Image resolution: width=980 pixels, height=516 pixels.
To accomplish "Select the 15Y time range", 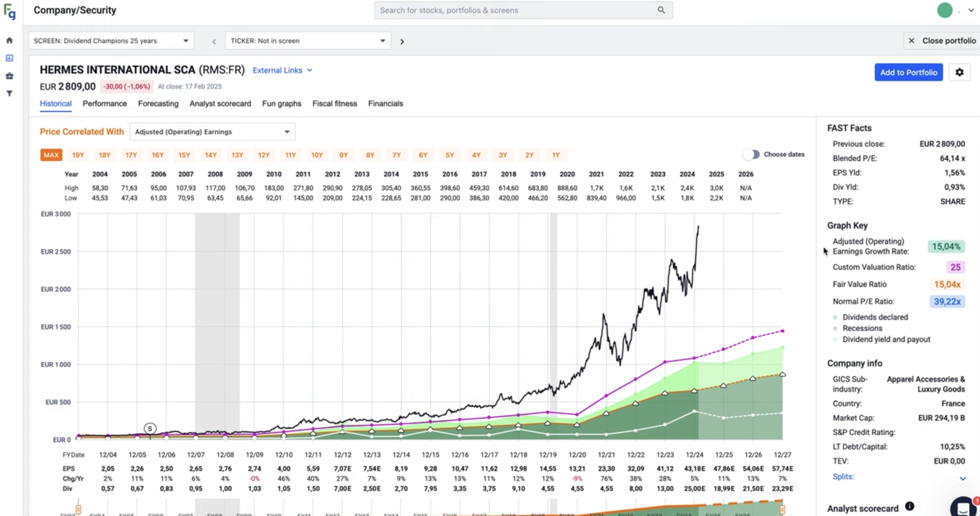I will coord(184,155).
